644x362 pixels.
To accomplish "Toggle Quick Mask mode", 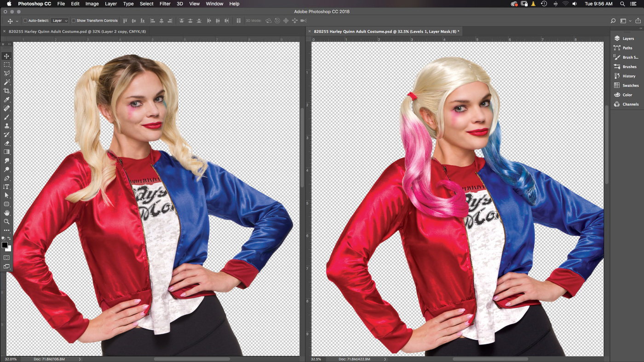I will pyautogui.click(x=6, y=258).
